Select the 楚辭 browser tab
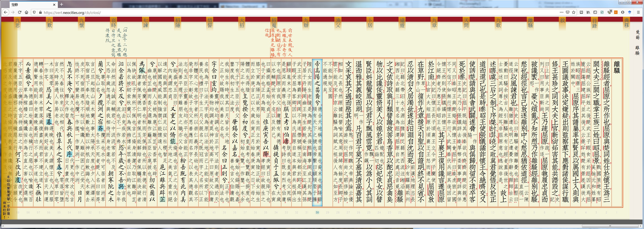Image resolution: width=644 pixels, height=229 pixels. pyautogui.click(x=34, y=5)
